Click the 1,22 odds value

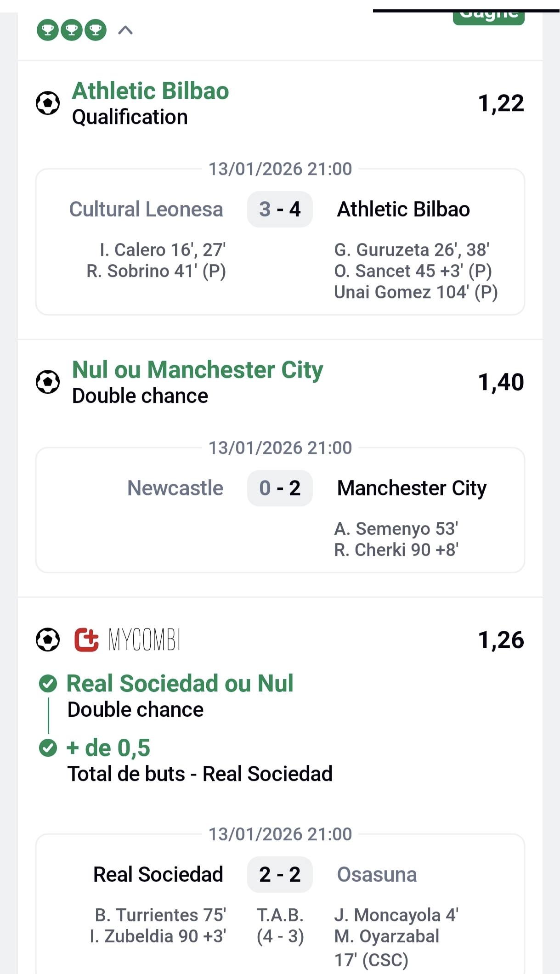(501, 103)
